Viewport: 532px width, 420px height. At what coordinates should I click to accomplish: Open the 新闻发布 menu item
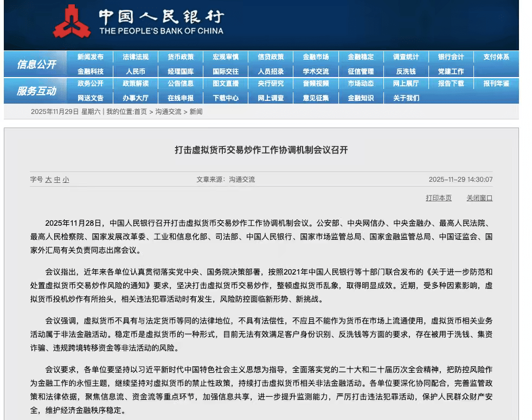click(x=90, y=57)
